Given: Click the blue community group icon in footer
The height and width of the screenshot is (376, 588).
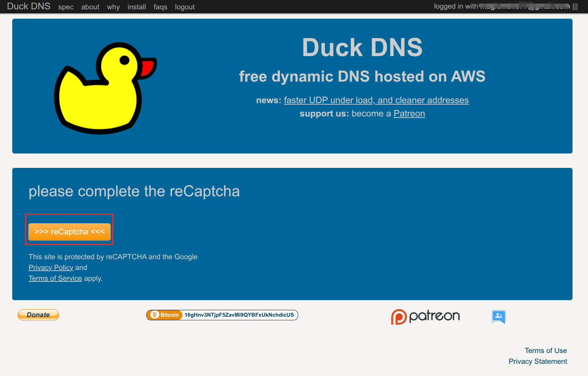Looking at the screenshot, I should point(499,317).
